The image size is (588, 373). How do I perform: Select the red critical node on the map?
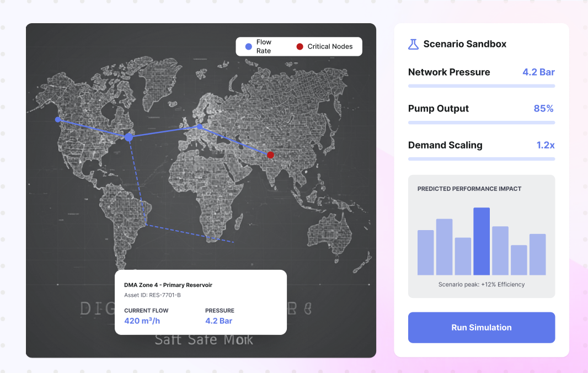[x=270, y=155]
